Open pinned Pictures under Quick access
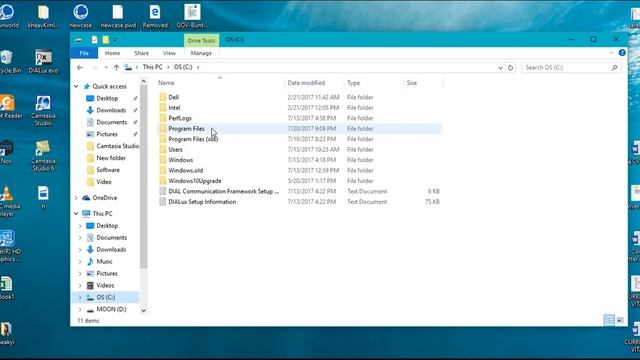This screenshot has height=360, width=640. 107,134
